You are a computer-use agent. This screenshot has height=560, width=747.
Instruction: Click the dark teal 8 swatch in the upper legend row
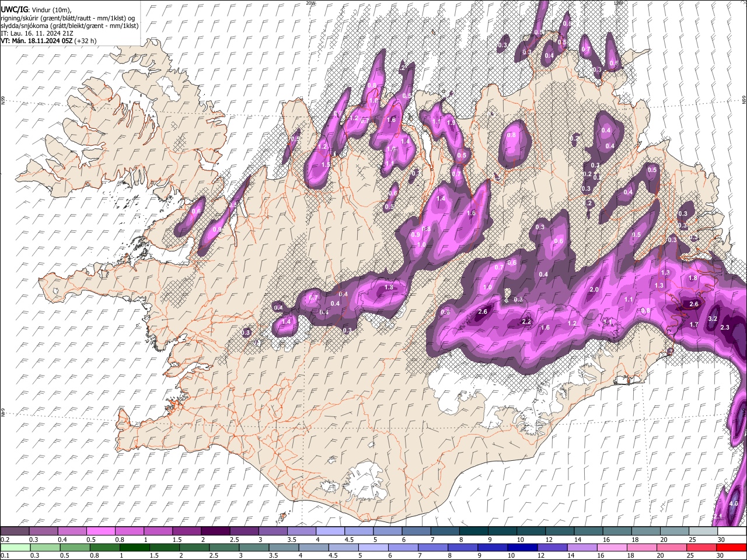pos(474,531)
